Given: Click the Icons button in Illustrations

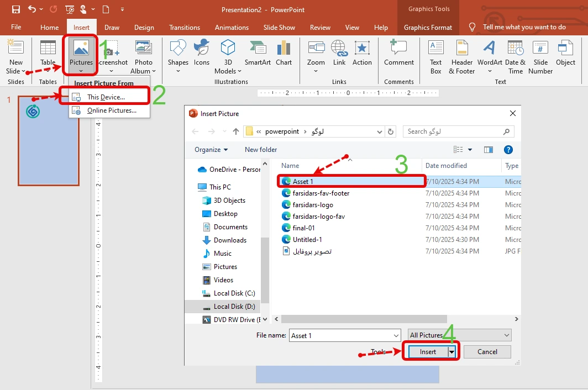Looking at the screenshot, I should click(202, 53).
